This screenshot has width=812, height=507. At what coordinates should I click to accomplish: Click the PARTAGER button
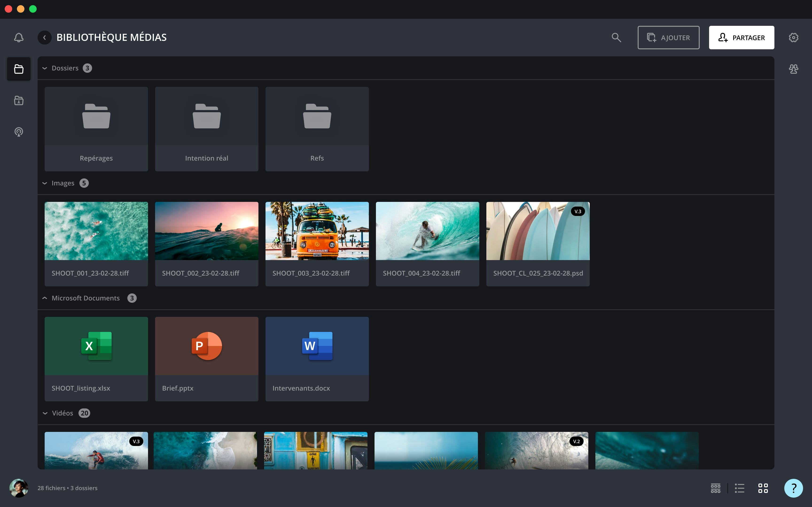point(741,38)
